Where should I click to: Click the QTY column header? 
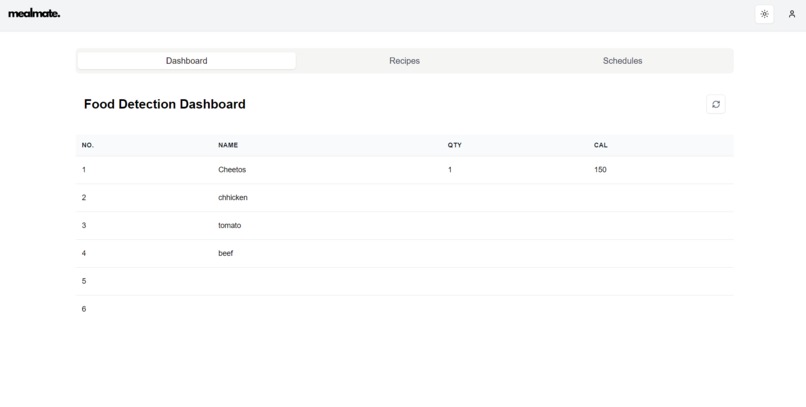click(x=454, y=145)
